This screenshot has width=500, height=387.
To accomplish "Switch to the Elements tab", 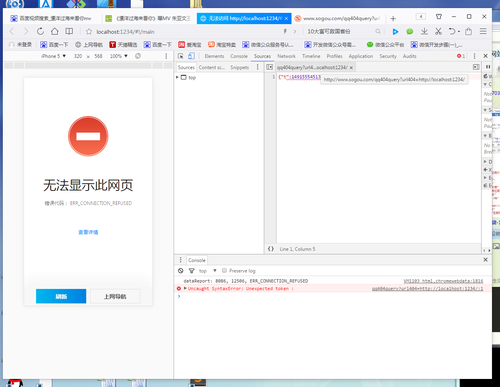I will 214,56.
